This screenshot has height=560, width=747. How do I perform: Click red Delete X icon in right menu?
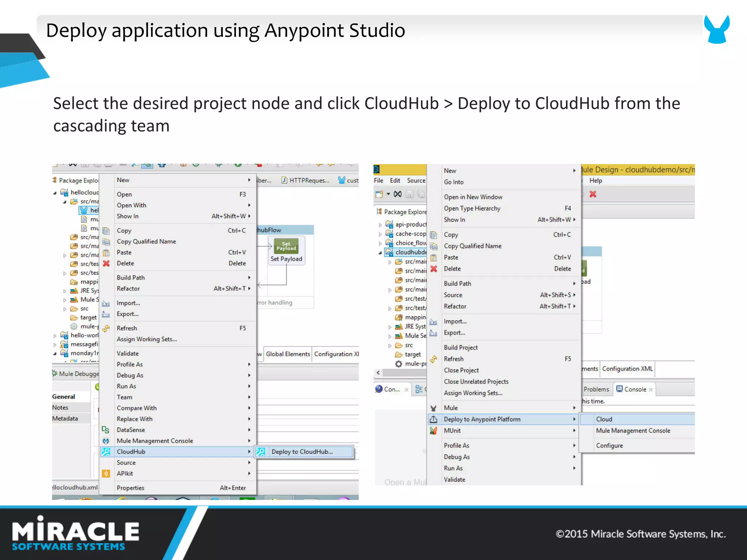point(434,269)
